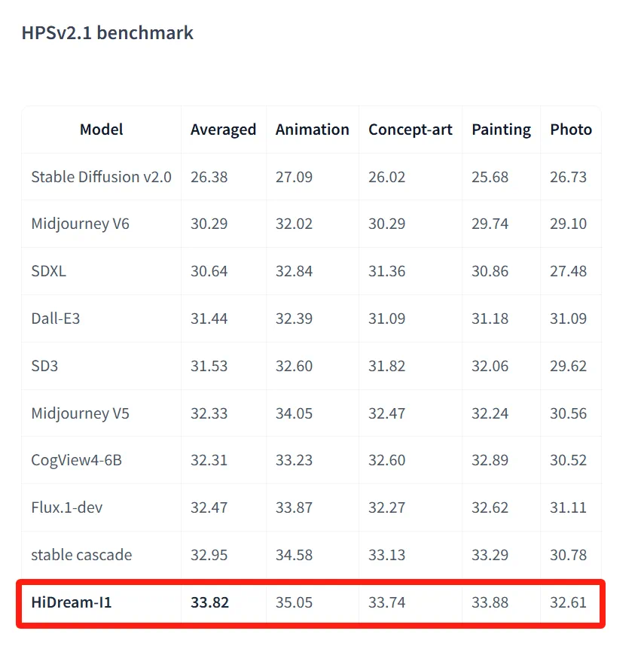Select the SDXL model name cell
Image resolution: width=644 pixels, height=646 pixels.
point(48,271)
